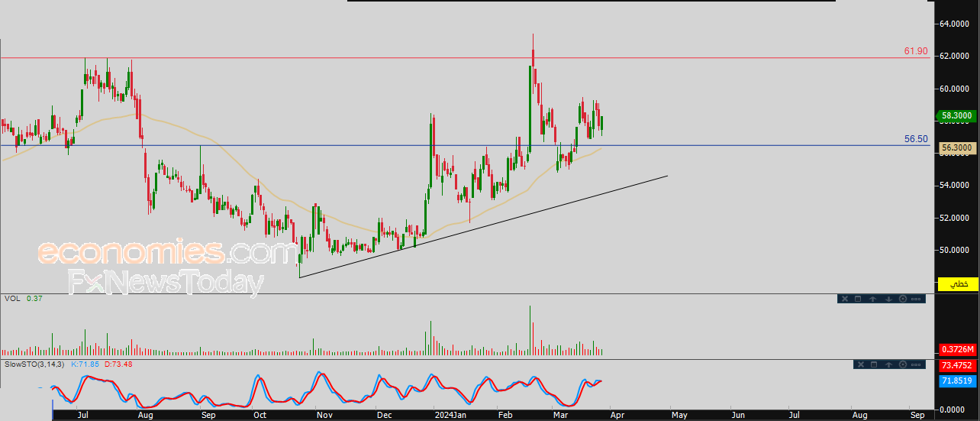Click the red 73.4752 stochastic tag
Screen dimensions: 980x421
point(957,365)
